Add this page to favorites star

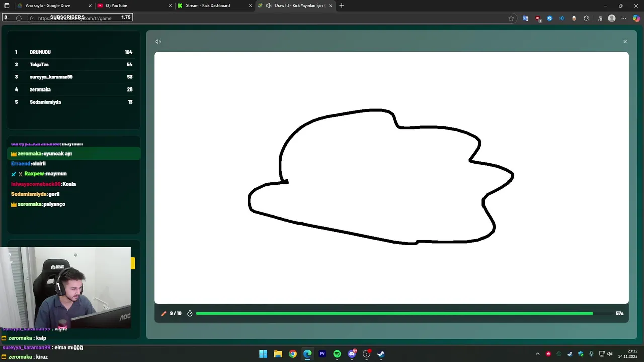[x=511, y=18]
